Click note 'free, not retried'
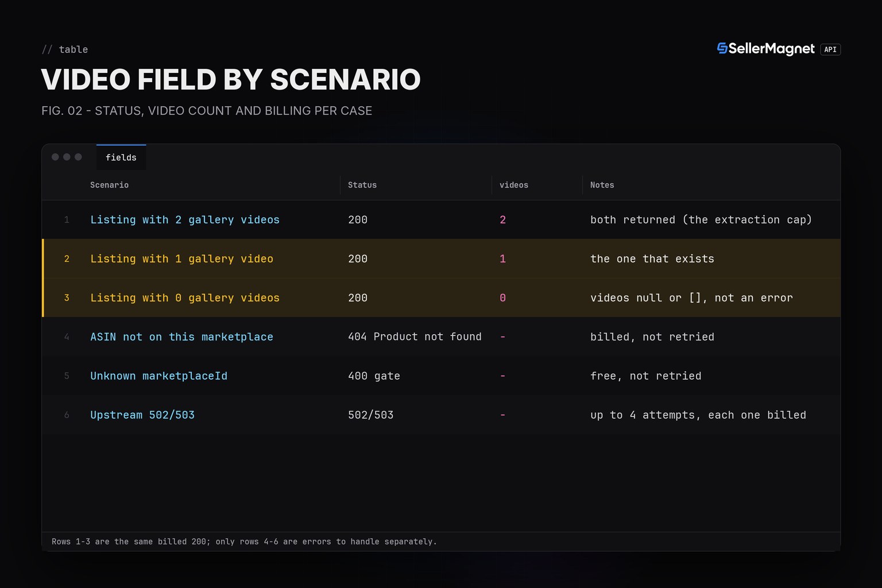This screenshot has width=882, height=588. [646, 376]
